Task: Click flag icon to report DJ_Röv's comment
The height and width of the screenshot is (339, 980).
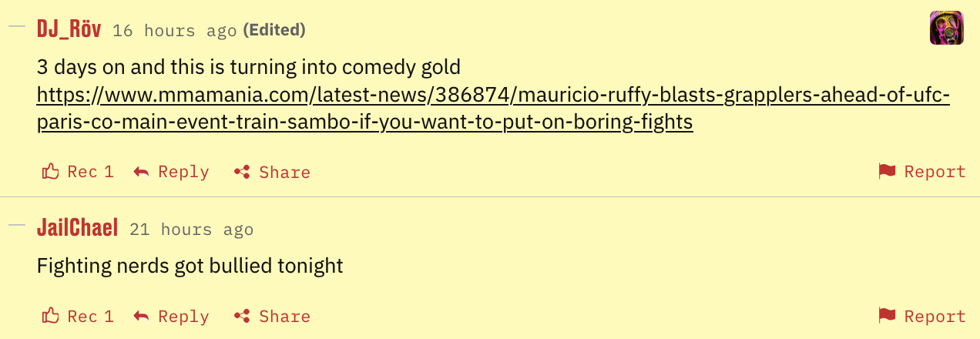Action: (x=887, y=171)
